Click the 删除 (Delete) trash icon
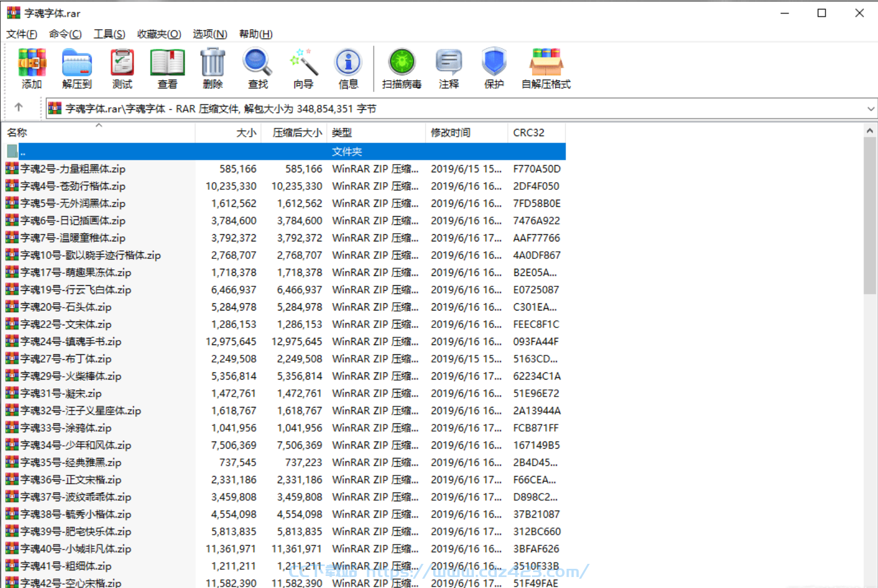878x588 pixels. pyautogui.click(x=212, y=68)
